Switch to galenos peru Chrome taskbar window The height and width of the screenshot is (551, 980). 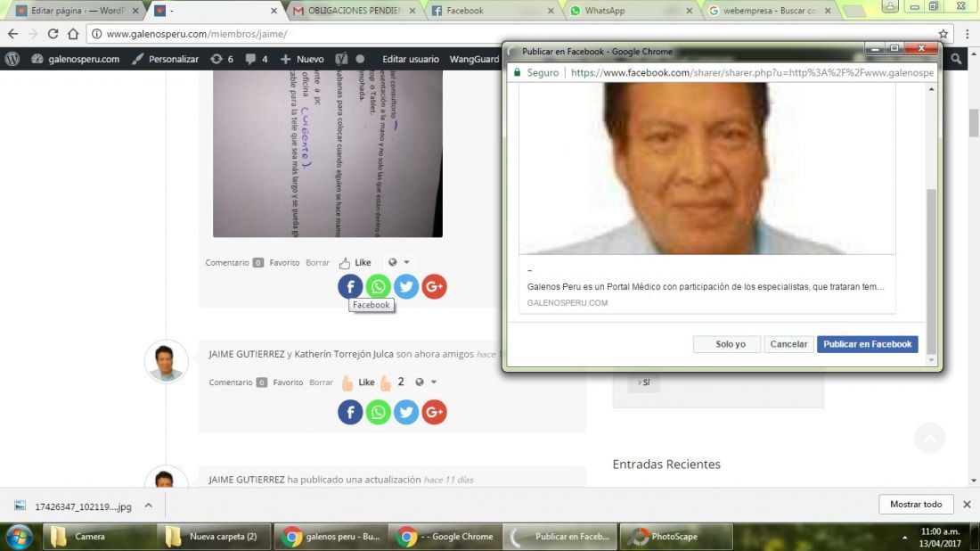(x=330, y=537)
